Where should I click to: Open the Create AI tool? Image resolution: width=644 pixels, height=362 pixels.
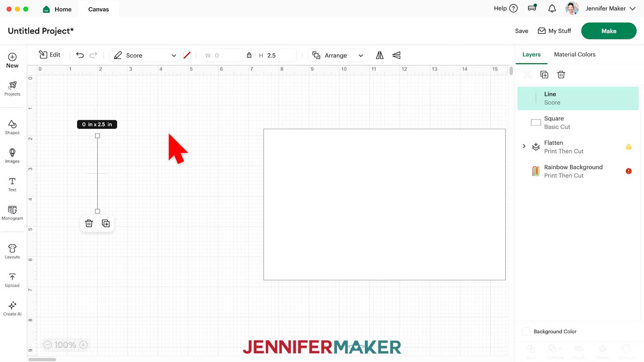pyautogui.click(x=12, y=309)
